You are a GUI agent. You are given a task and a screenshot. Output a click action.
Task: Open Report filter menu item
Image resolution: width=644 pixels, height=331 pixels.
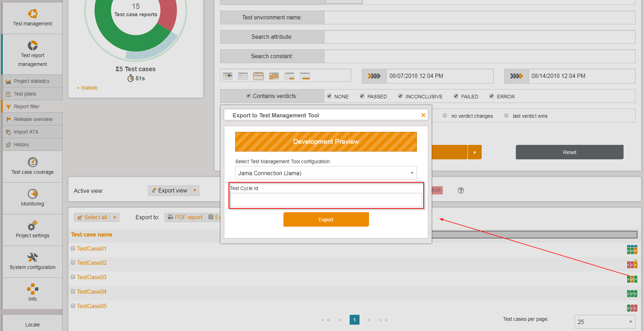pos(27,106)
